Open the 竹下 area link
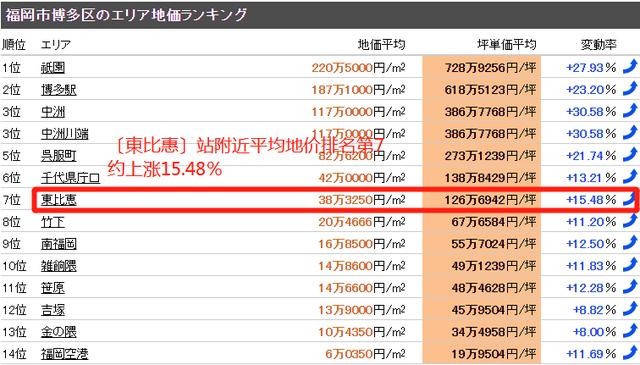The image size is (640, 365). tap(53, 222)
